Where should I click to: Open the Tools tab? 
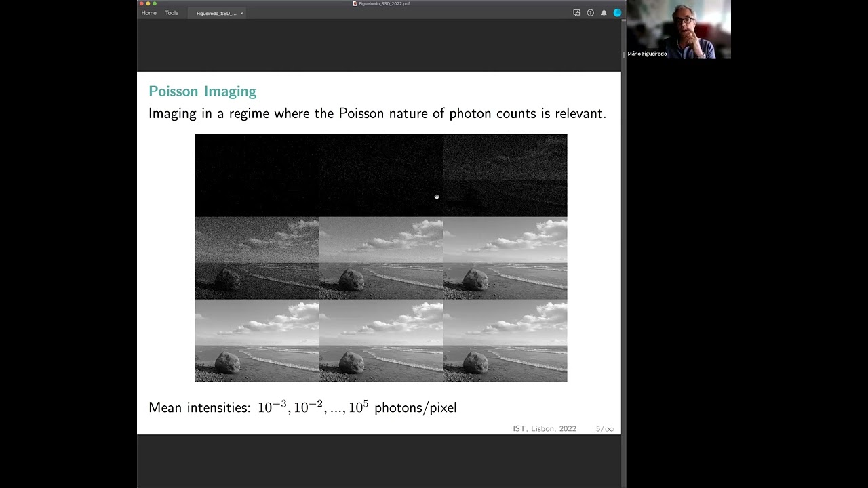172,13
